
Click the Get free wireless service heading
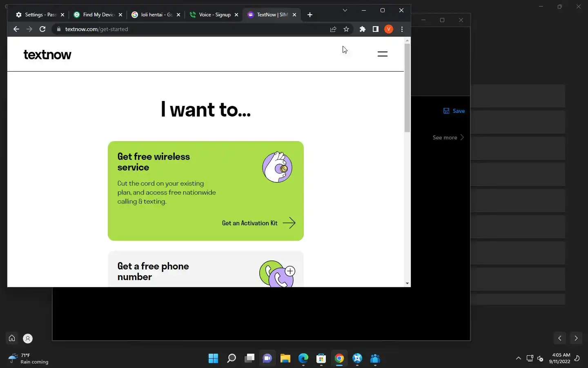[x=154, y=162]
